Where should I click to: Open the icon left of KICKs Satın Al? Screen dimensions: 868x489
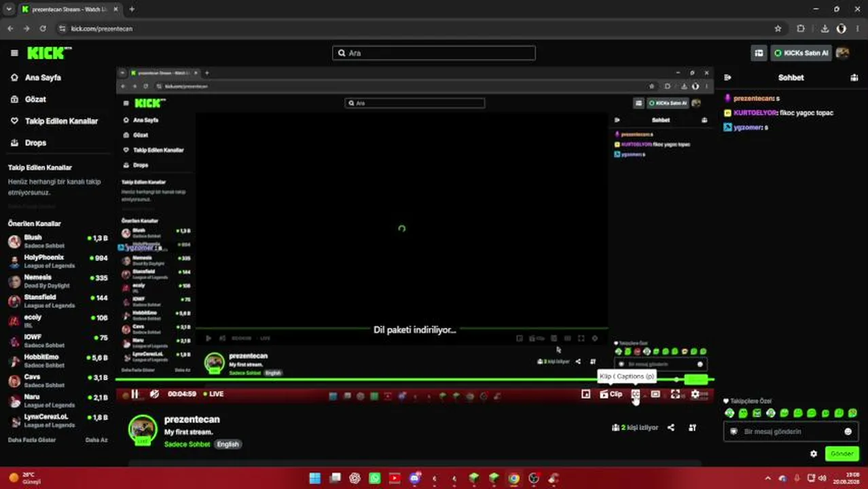pos(759,53)
